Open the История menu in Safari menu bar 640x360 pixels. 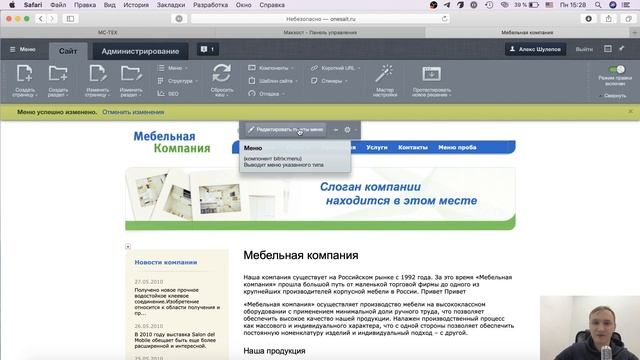[x=136, y=5]
